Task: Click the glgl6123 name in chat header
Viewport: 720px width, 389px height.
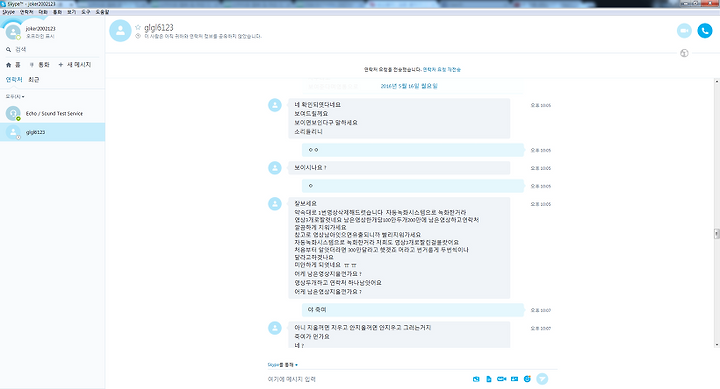Action: [159, 28]
